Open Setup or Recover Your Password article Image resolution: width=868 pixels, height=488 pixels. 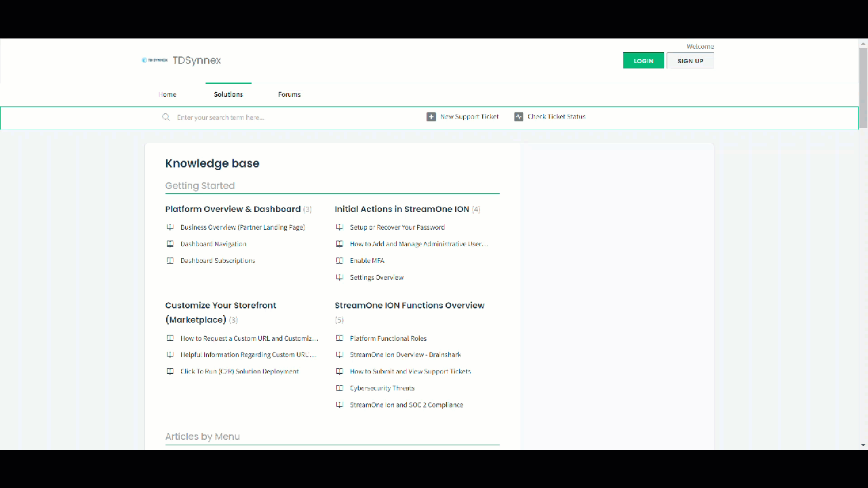tap(397, 227)
